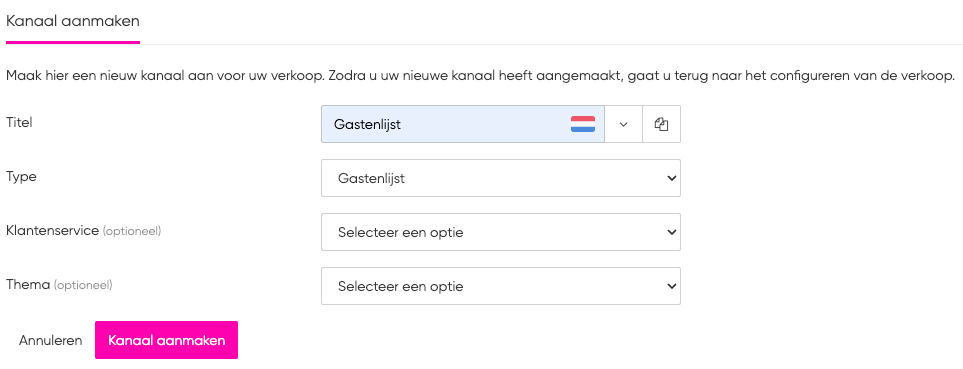
Task: Click the Annuleren link
Action: pos(50,340)
